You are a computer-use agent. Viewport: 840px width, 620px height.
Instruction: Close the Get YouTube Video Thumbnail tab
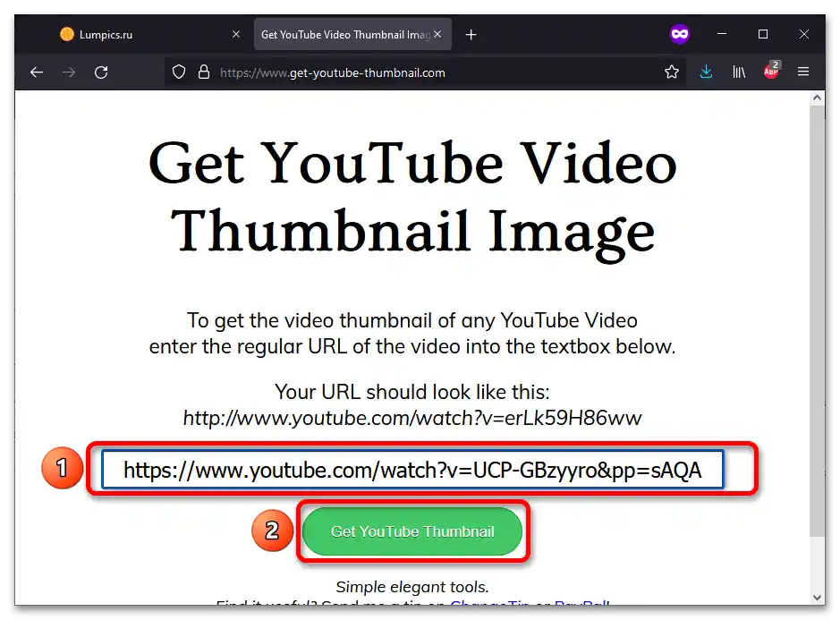(437, 34)
